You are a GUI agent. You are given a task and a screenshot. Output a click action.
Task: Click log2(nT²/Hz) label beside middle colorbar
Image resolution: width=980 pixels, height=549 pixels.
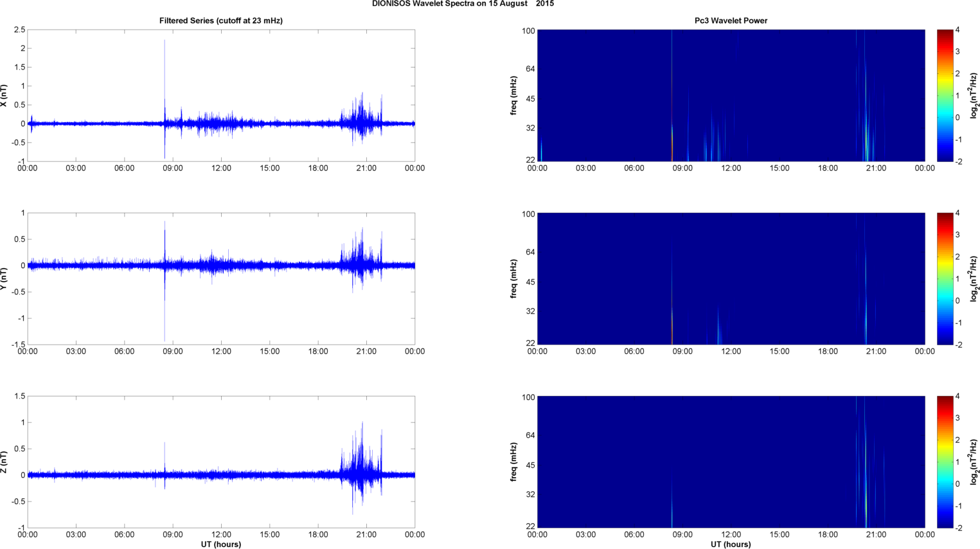click(974, 278)
